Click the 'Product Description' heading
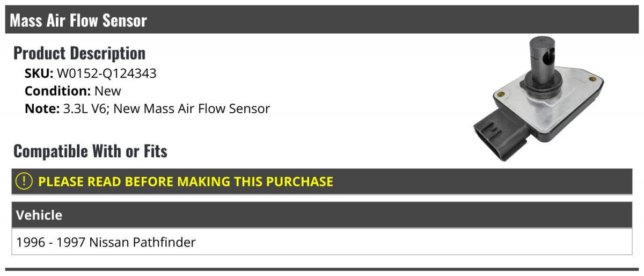644x276 pixels. tap(79, 53)
